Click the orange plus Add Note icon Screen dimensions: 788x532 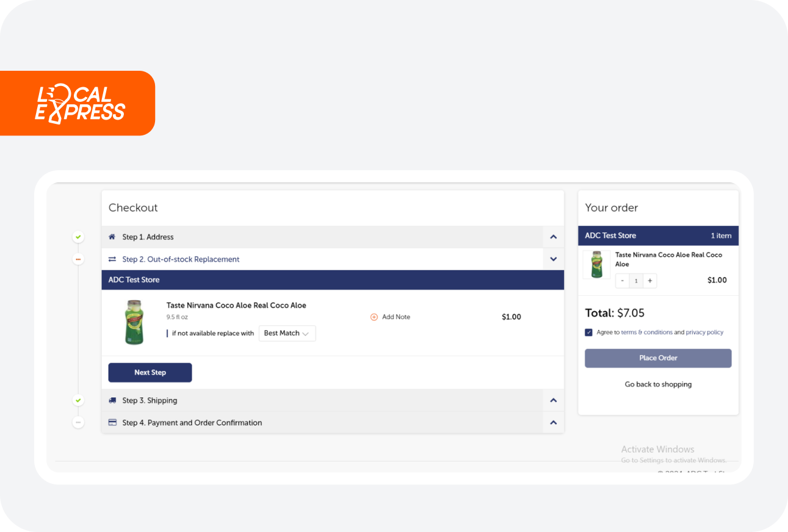coord(374,317)
